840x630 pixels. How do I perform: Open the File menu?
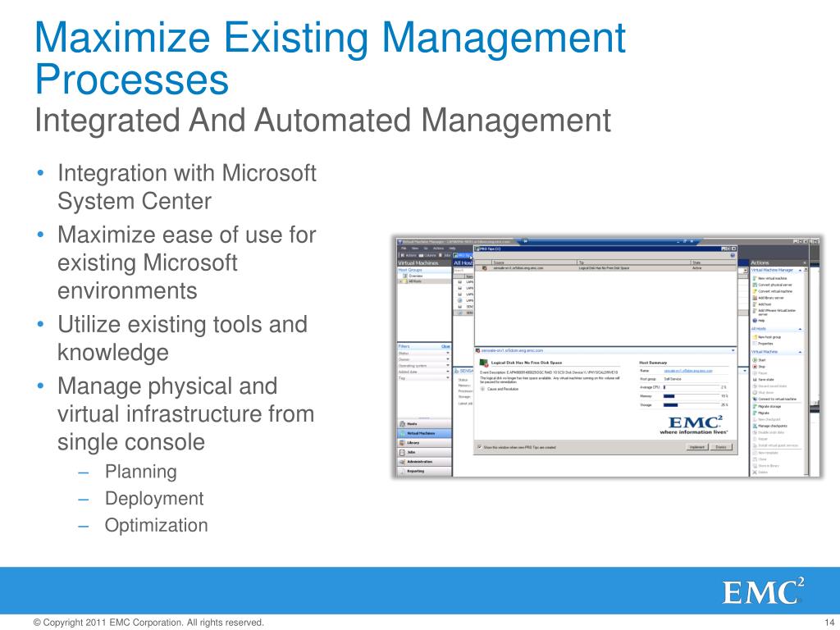coord(404,249)
